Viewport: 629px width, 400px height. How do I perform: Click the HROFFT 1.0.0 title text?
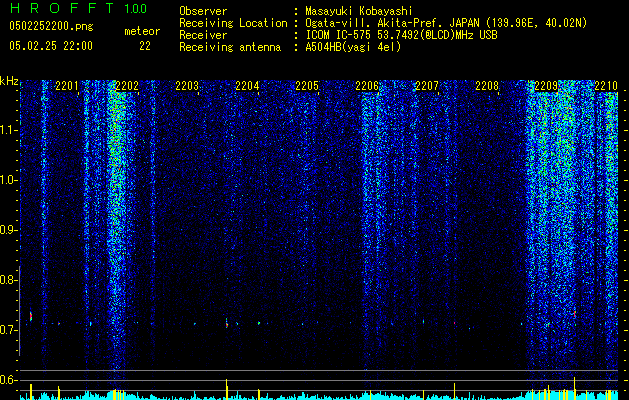point(78,8)
